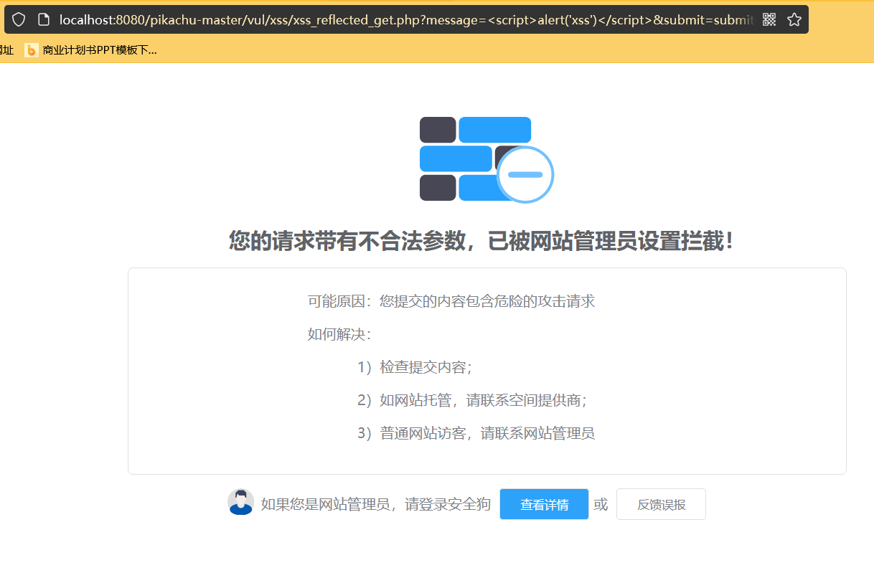The height and width of the screenshot is (588, 874).
Task: Click the page info document icon
Action: click(x=44, y=19)
